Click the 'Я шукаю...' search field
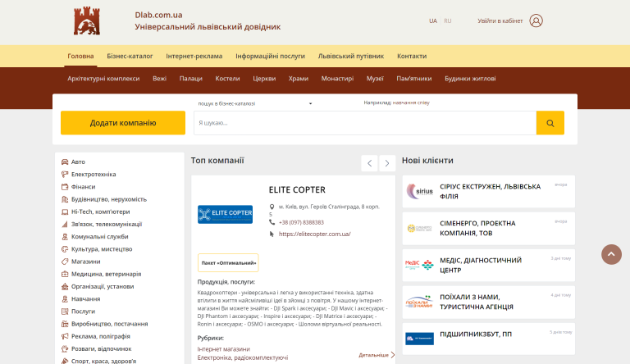Screen dimensions: 630x364 tap(365, 123)
